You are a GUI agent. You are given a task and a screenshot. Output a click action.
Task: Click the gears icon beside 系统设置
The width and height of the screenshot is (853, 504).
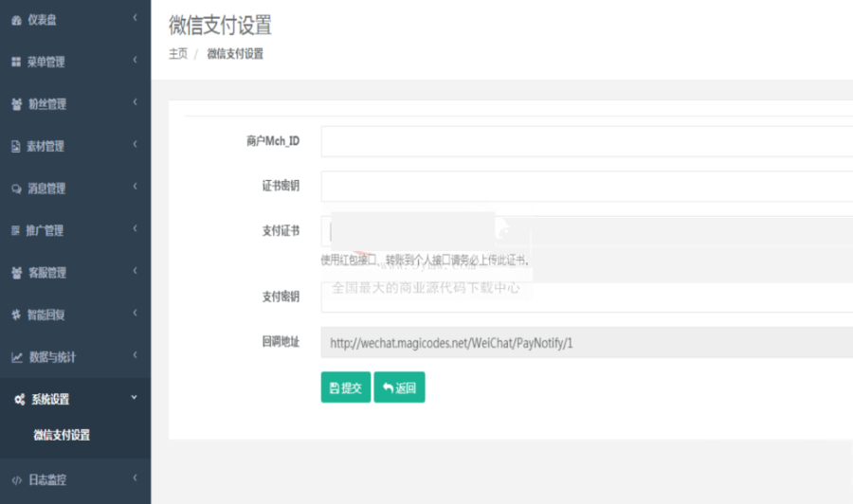(20, 400)
